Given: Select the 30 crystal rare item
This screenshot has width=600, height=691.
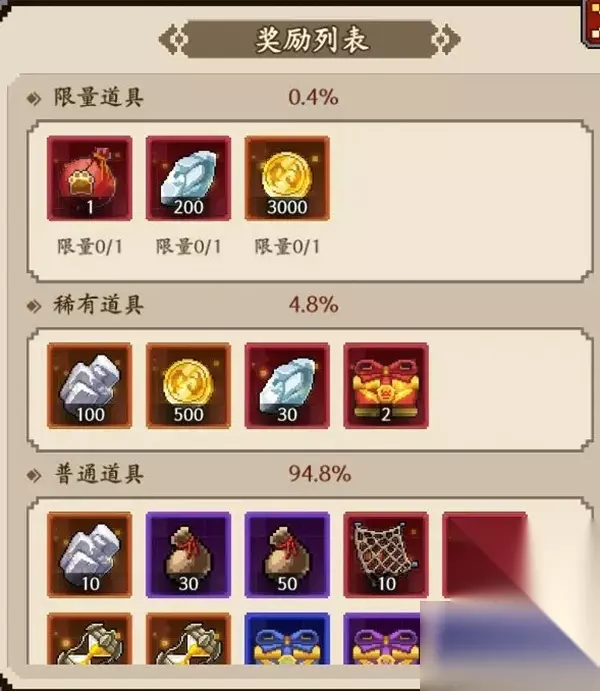Looking at the screenshot, I should 287,386.
